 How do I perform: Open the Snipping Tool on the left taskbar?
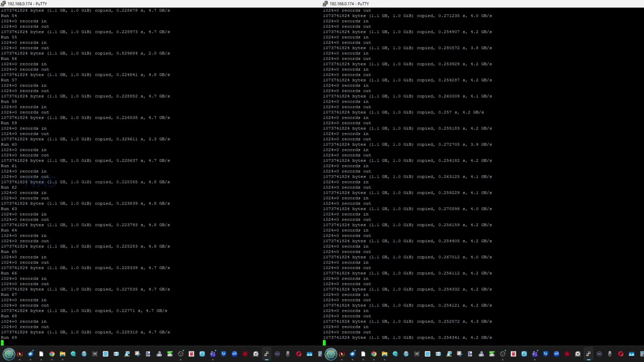[x=138, y=354]
